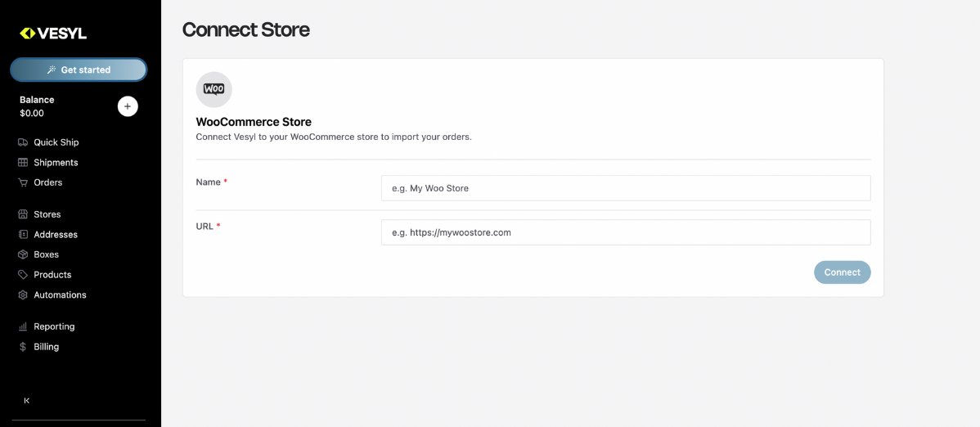Screen dimensions: 980x427
Task: Click the Get started button
Action: [x=79, y=70]
